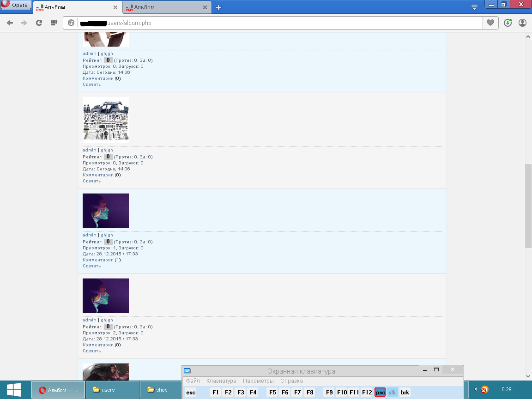Switch to the second Альбом tab
Image resolution: width=532 pixels, height=399 pixels.
point(167,7)
